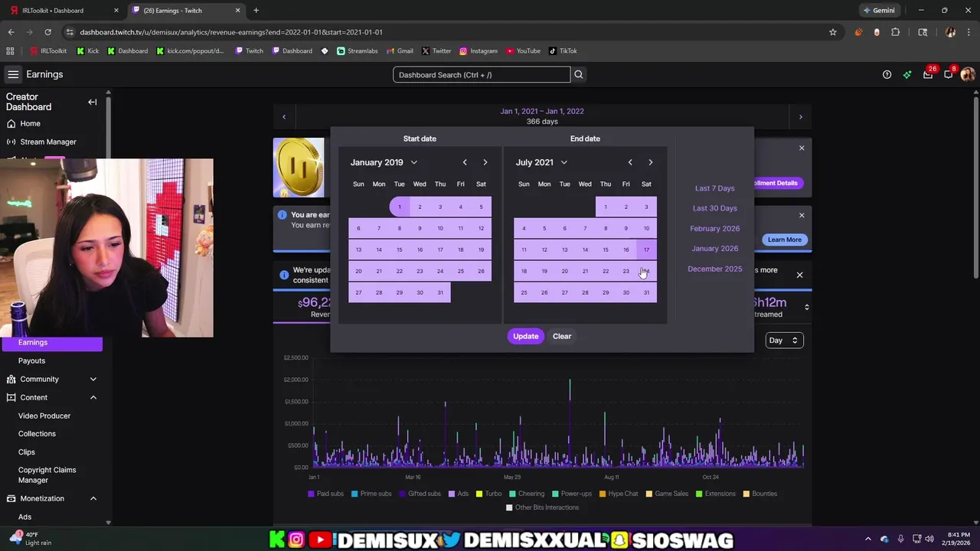980x551 pixels.
Task: Open a new browser tab
Action: pyautogui.click(x=256, y=11)
